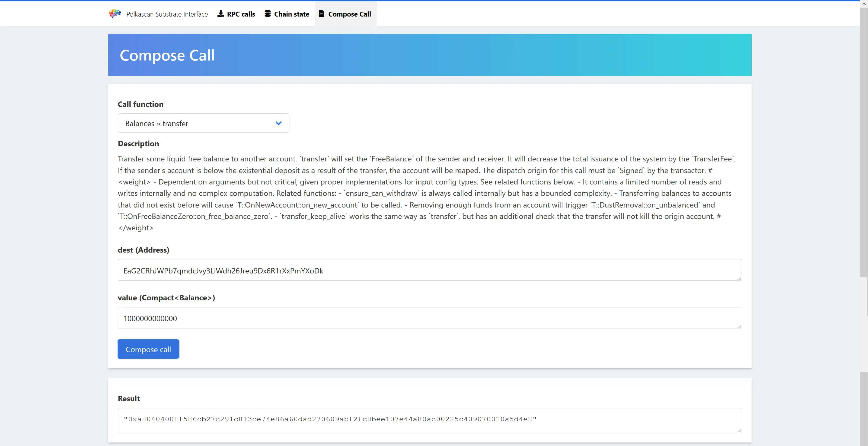Viewport: 868px width, 446px height.
Task: Click the document icon beside Compose Call
Action: pyautogui.click(x=321, y=14)
